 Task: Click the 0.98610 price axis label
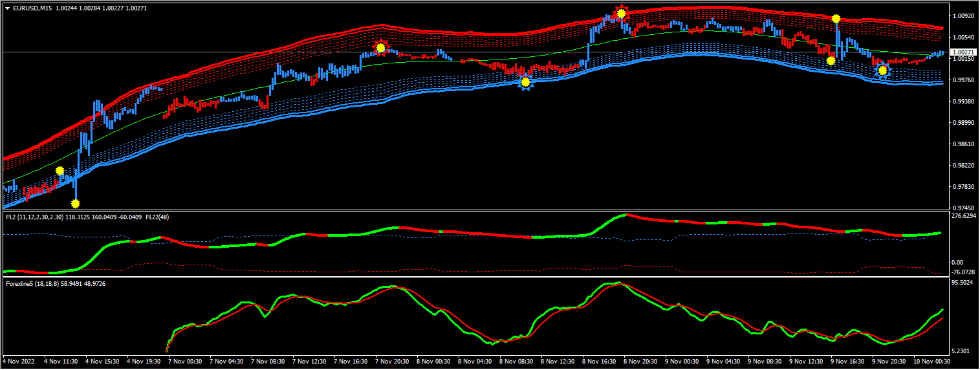tap(963, 144)
